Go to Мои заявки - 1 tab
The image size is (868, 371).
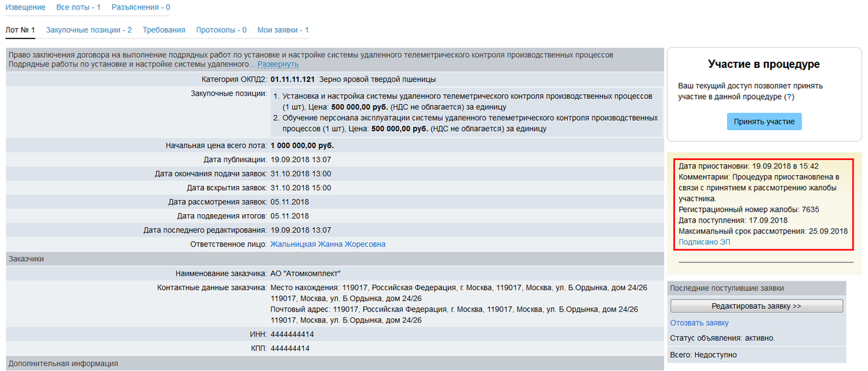pos(283,30)
